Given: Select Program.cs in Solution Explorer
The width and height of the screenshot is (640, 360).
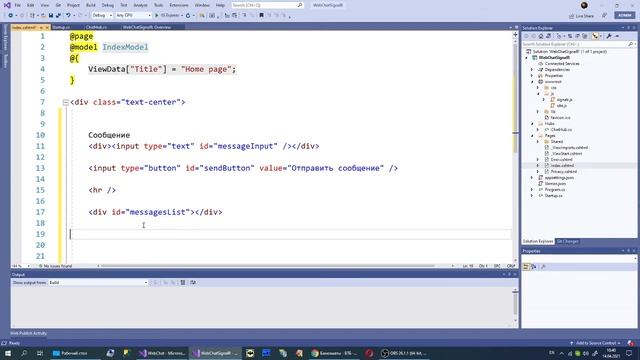Looking at the screenshot, I should tap(554, 190).
